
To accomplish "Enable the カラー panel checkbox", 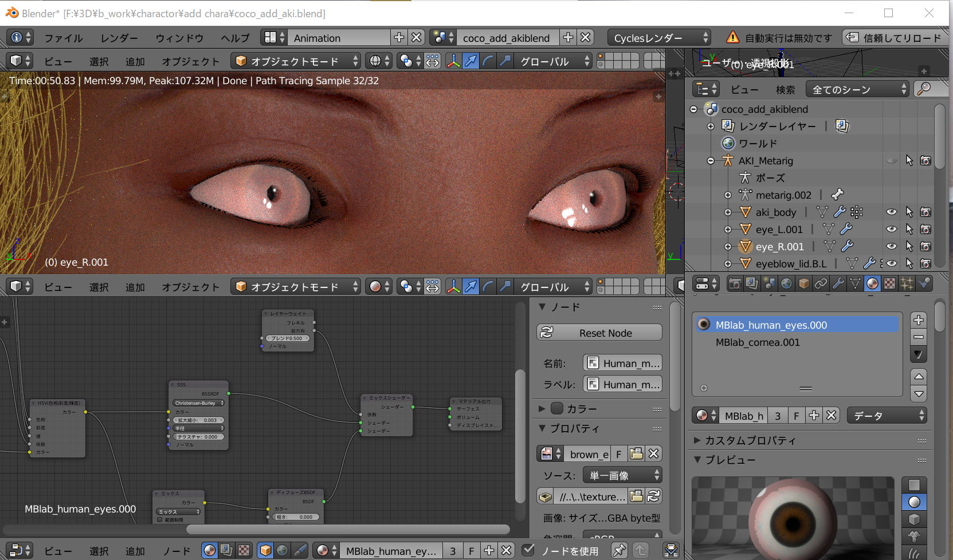I will click(x=557, y=408).
